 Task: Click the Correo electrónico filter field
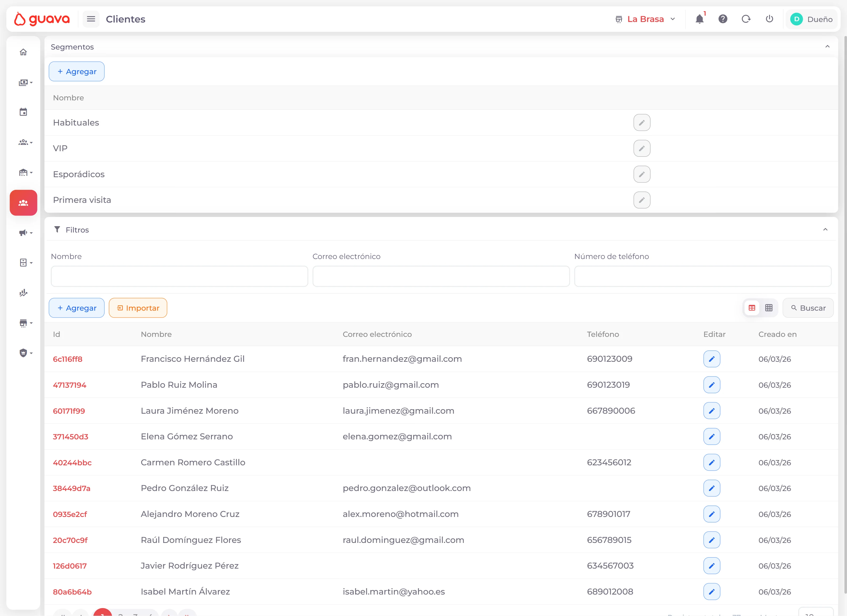coord(441,276)
